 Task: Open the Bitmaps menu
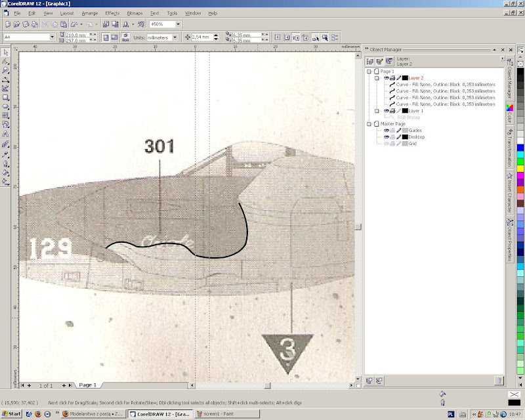point(134,13)
